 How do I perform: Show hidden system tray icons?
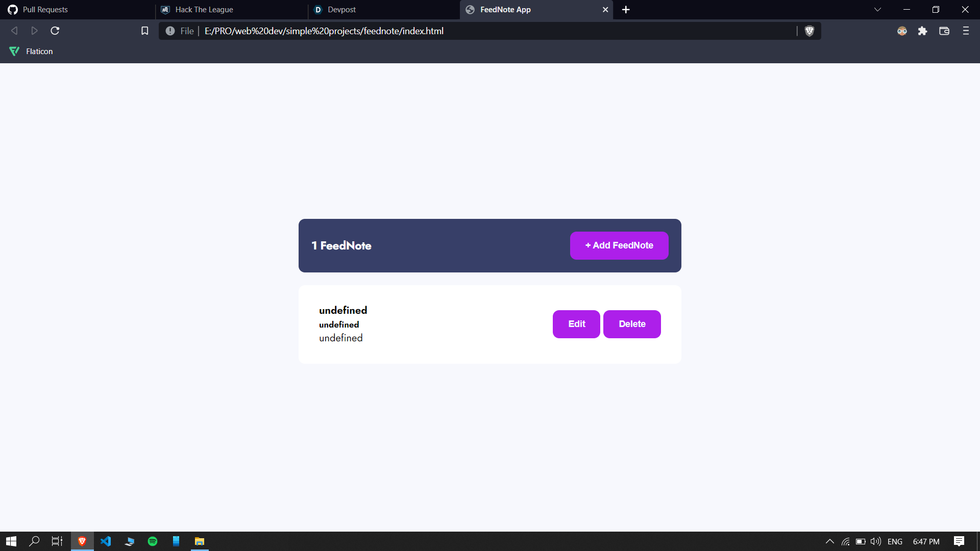tap(829, 541)
